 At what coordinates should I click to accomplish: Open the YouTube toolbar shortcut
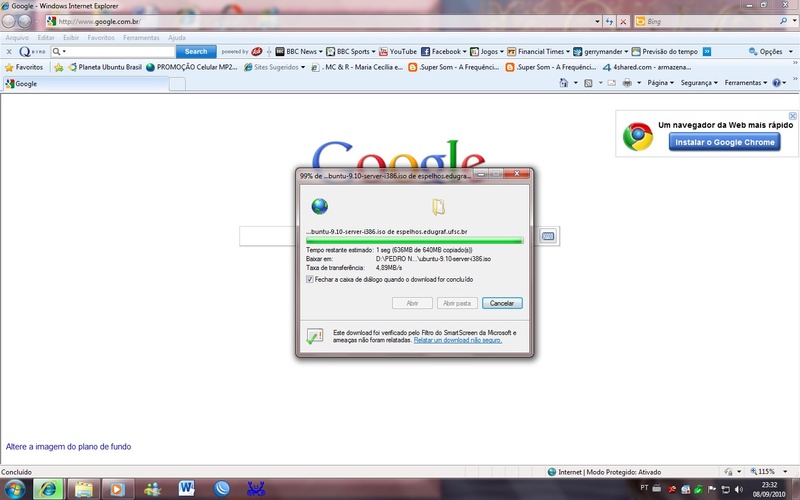click(x=398, y=52)
